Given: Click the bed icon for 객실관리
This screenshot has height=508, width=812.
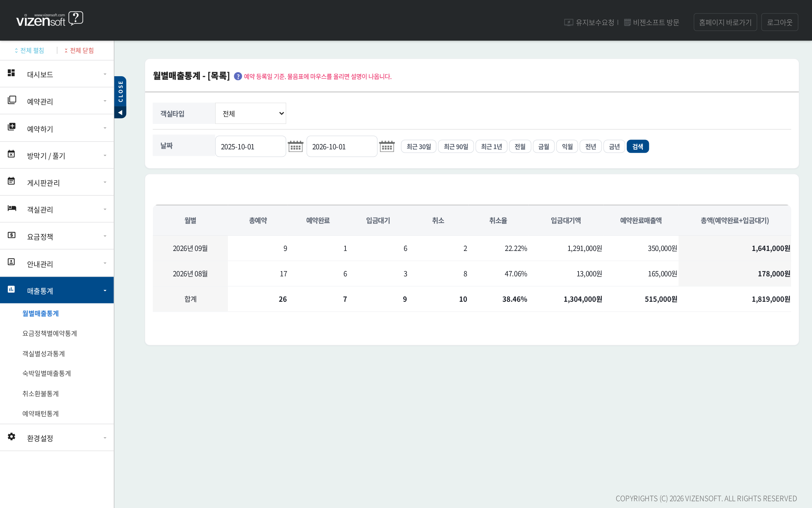Looking at the screenshot, I should tap(12, 208).
